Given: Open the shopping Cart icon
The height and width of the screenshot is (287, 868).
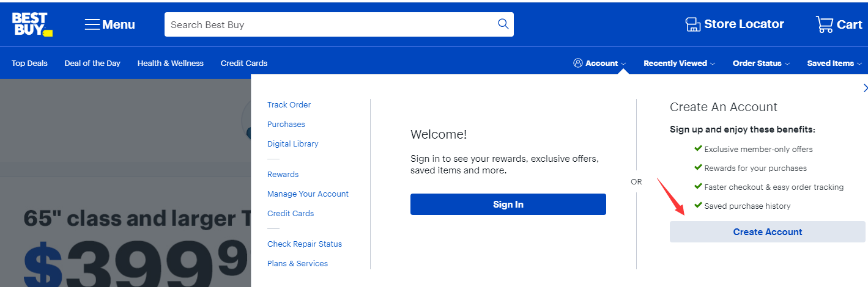Looking at the screenshot, I should 824,24.
